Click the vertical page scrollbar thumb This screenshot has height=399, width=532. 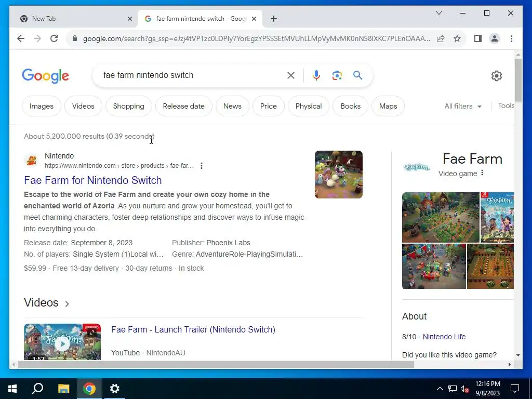518,80
